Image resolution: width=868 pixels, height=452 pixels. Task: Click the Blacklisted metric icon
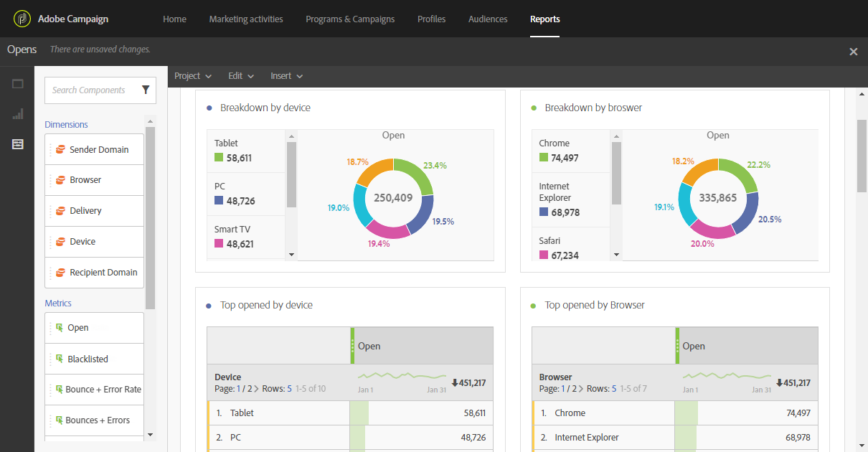tap(60, 359)
